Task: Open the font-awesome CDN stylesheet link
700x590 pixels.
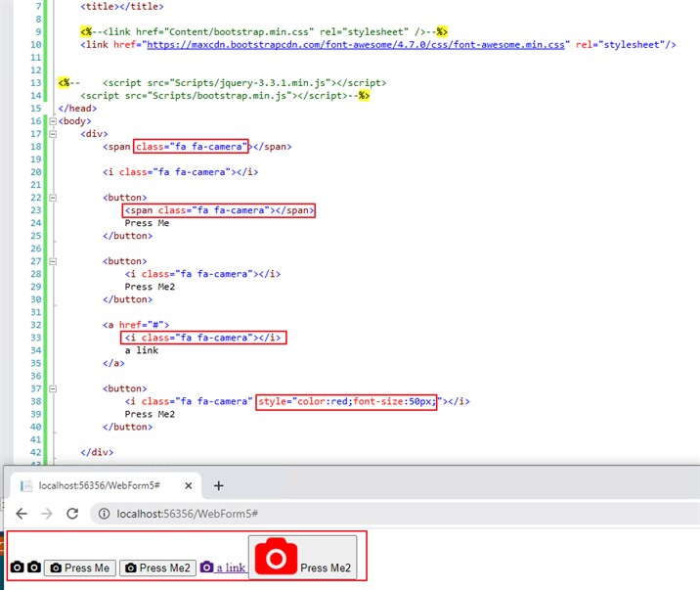Action: tap(355, 45)
